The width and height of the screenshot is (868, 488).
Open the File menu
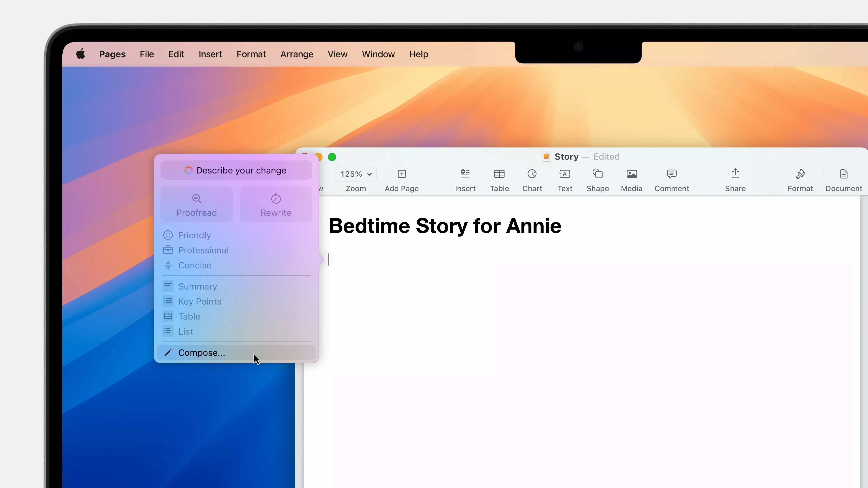pos(147,54)
